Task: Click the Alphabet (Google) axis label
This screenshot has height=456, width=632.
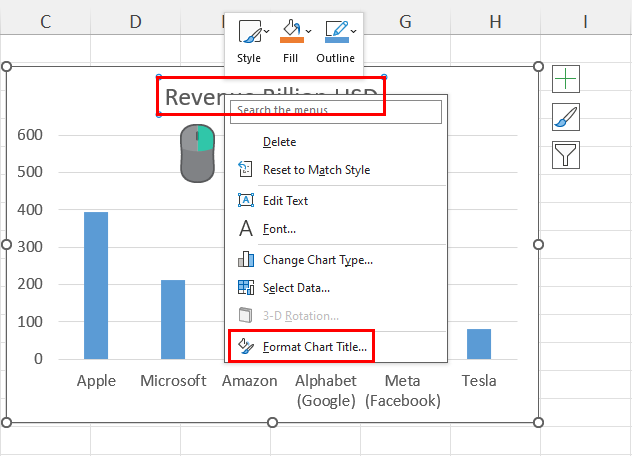Action: (x=326, y=391)
